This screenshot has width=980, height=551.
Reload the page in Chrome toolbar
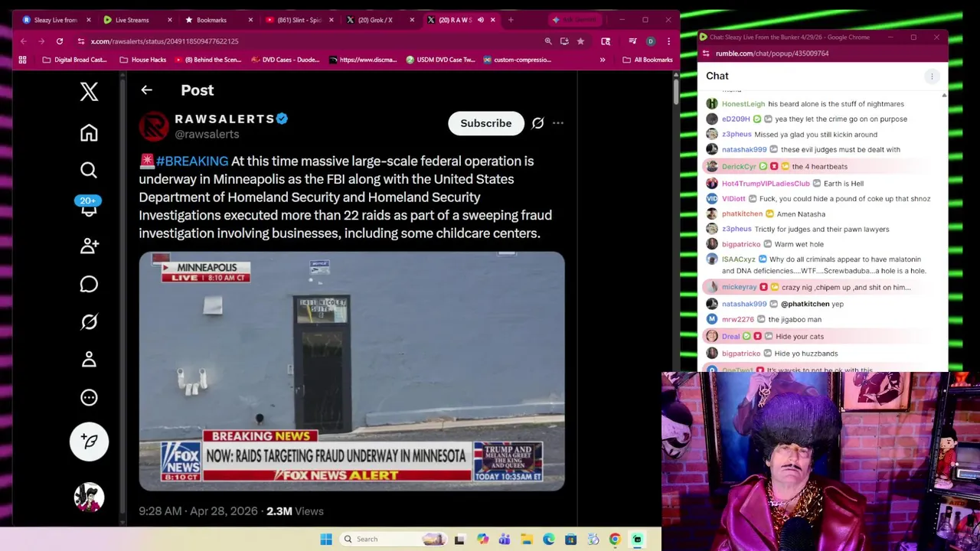click(59, 41)
